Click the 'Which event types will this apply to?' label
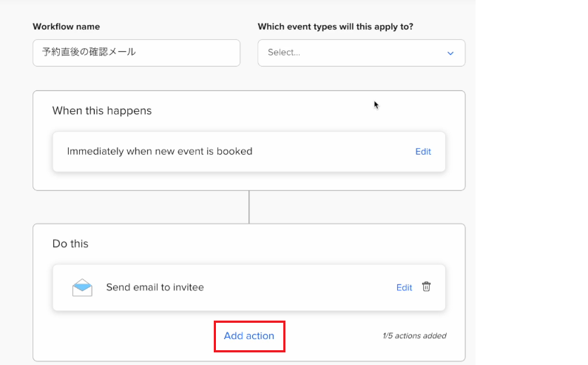Screen dimensions: 588x365 (x=335, y=27)
